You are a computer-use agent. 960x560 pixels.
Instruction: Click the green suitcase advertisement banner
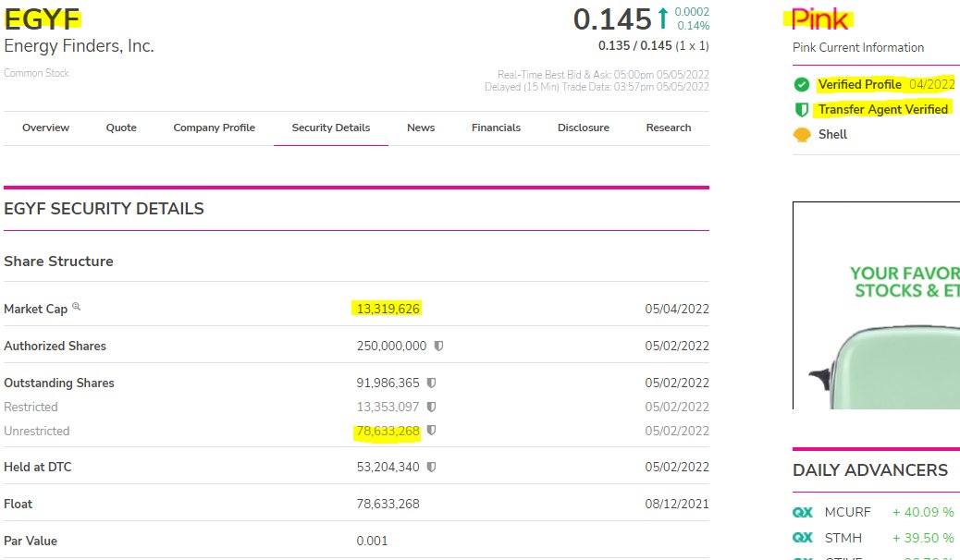coord(876,305)
